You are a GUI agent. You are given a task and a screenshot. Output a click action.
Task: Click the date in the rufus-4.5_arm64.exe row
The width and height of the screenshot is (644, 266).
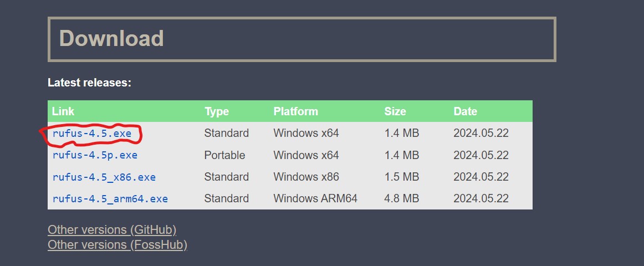point(481,198)
